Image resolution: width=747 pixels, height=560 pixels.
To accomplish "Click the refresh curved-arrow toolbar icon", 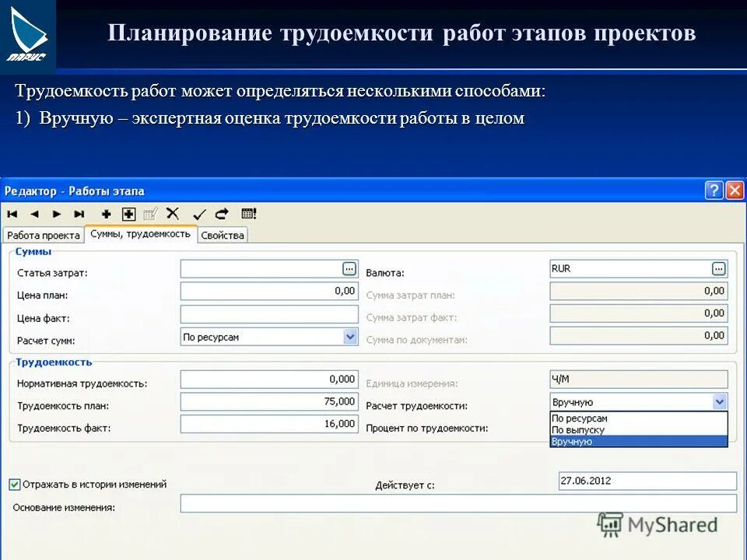I will [x=221, y=214].
